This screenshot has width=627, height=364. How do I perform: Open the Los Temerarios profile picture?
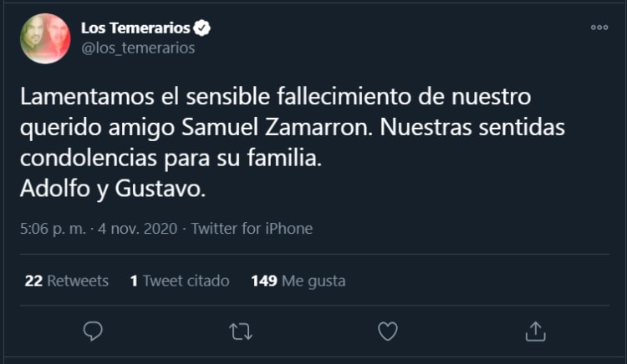point(44,38)
